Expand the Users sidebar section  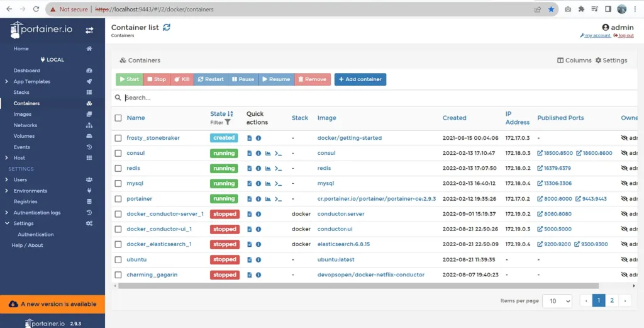tap(6, 180)
